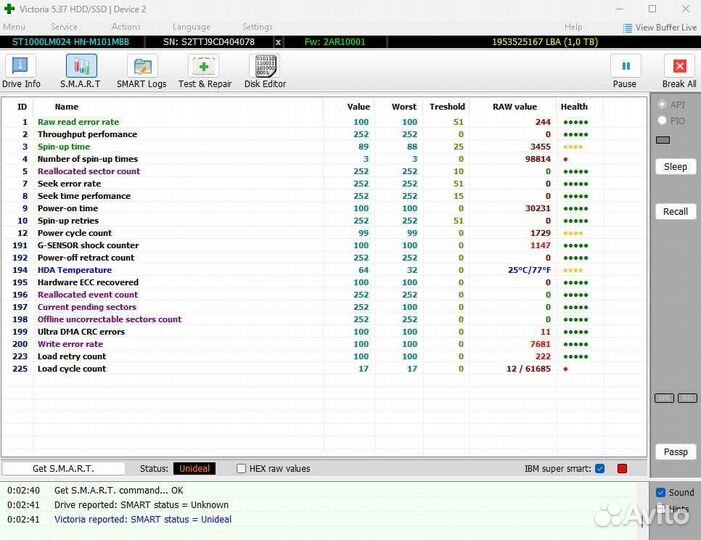Image resolution: width=701 pixels, height=540 pixels.
Task: Click the Recall button
Action: click(676, 211)
